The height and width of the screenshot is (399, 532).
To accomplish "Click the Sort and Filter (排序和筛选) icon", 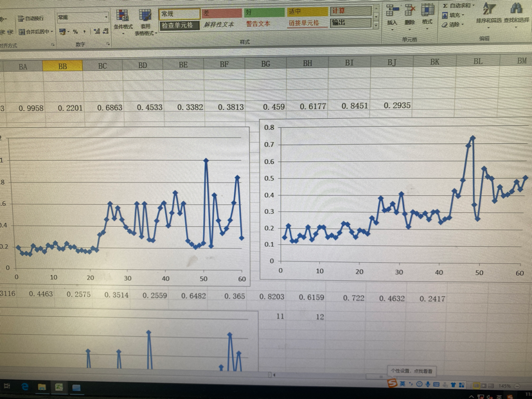I will pos(489,9).
